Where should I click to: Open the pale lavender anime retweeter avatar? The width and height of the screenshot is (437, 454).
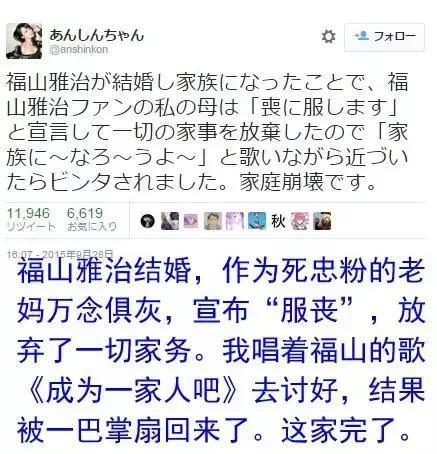point(235,221)
